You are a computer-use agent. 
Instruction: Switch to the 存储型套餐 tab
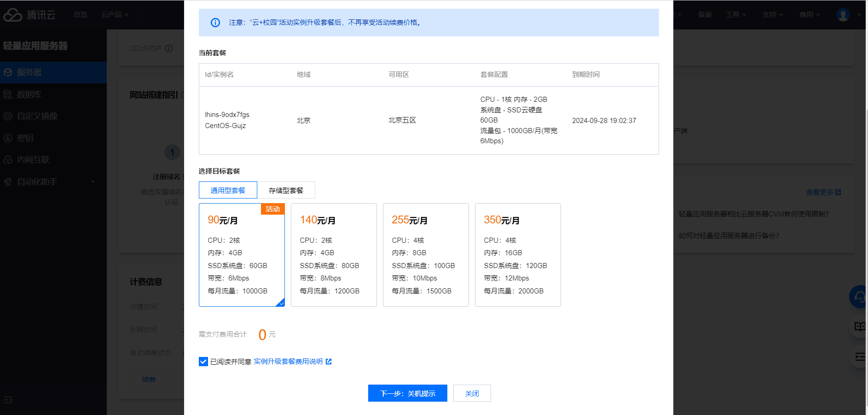point(286,190)
